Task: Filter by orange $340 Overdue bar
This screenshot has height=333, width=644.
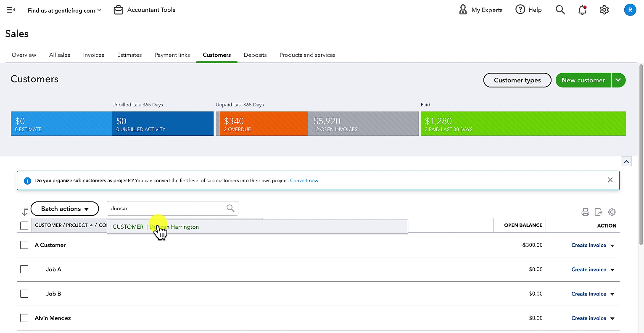Action: tap(264, 124)
